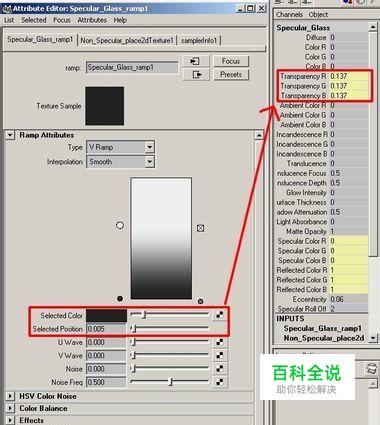Click the Maya icon in the Attribute Editor title bar
This screenshot has height=425, width=380.
[x=7, y=8]
